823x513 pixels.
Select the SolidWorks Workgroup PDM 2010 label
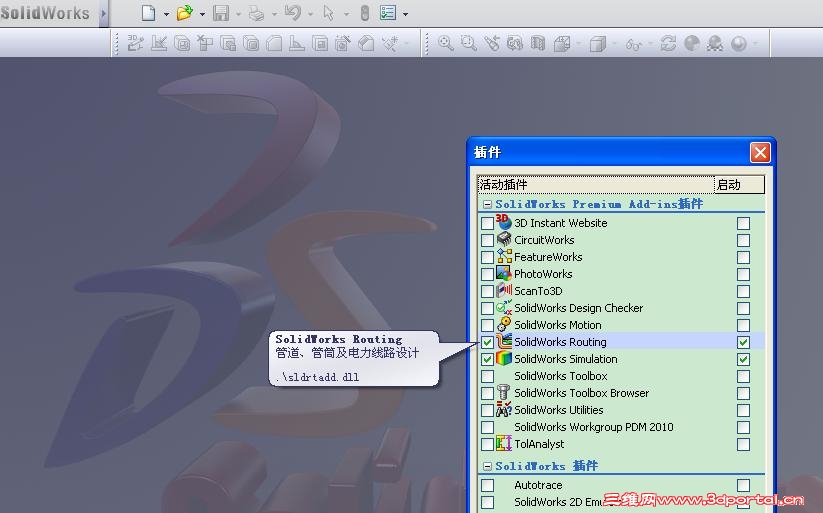pyautogui.click(x=594, y=427)
